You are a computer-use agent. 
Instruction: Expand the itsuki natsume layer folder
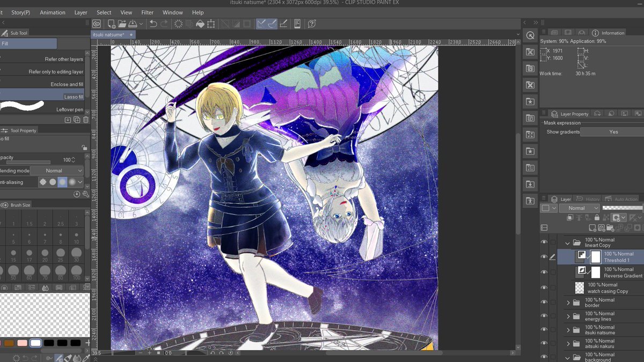568,330
